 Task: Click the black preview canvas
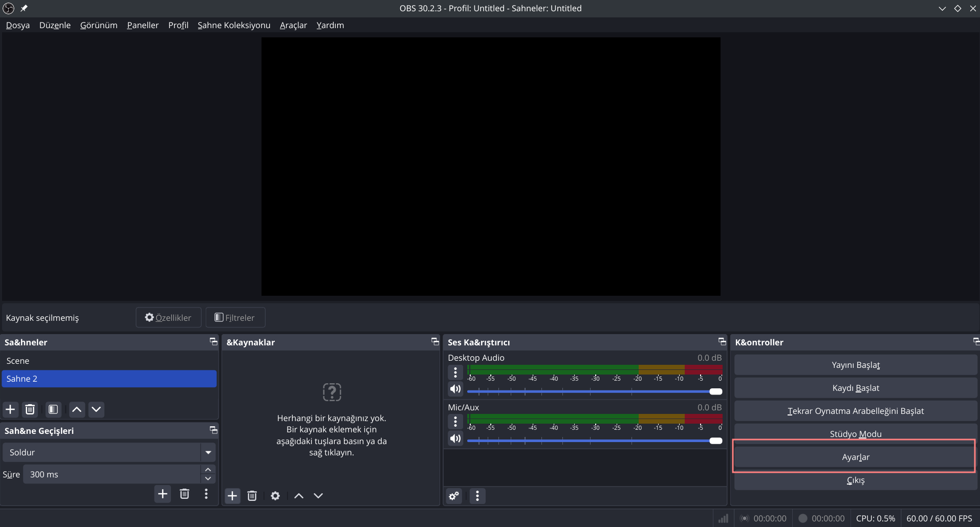coord(491,166)
